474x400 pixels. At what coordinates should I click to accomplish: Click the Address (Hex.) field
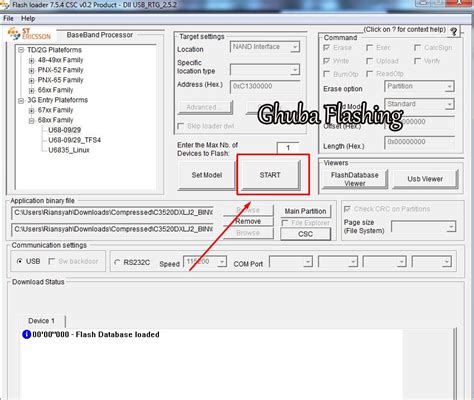click(265, 86)
